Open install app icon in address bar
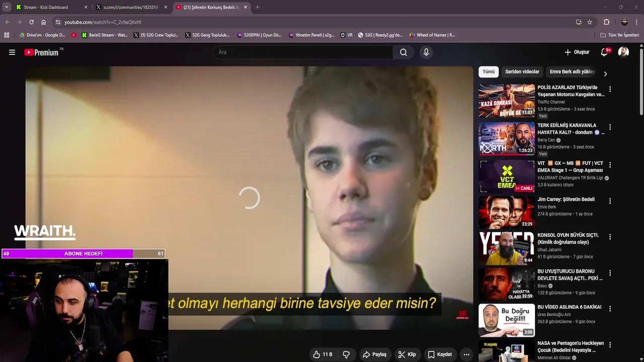This screenshot has width=644, height=362. click(x=579, y=22)
